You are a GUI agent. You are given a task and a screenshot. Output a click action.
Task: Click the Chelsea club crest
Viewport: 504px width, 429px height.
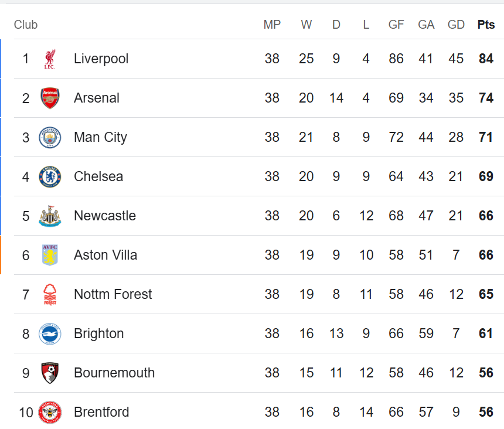click(50, 177)
